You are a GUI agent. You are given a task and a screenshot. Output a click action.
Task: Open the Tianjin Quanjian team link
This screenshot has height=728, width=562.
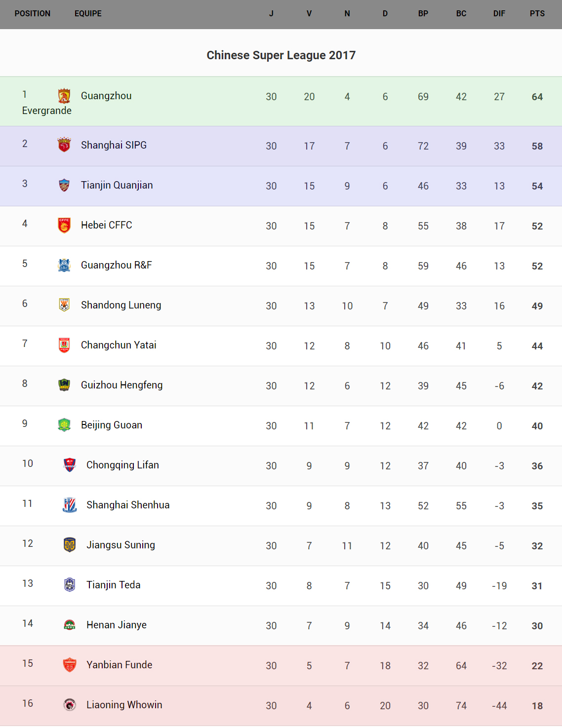[117, 185]
